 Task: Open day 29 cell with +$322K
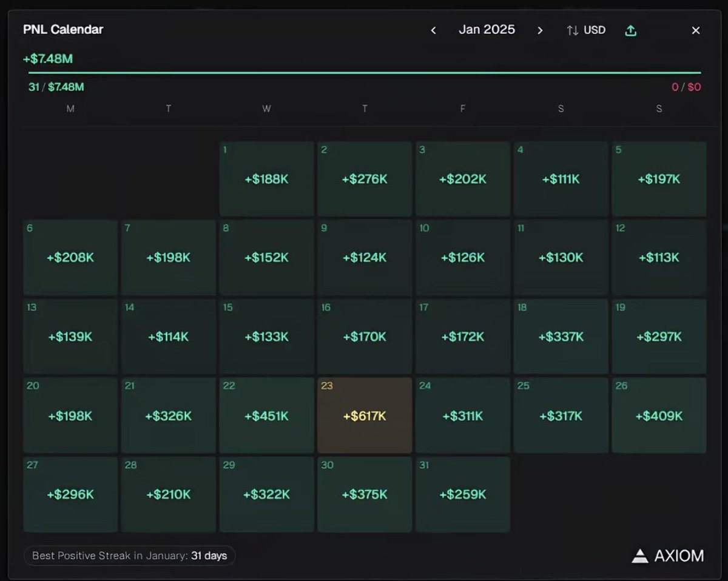pyautogui.click(x=267, y=494)
